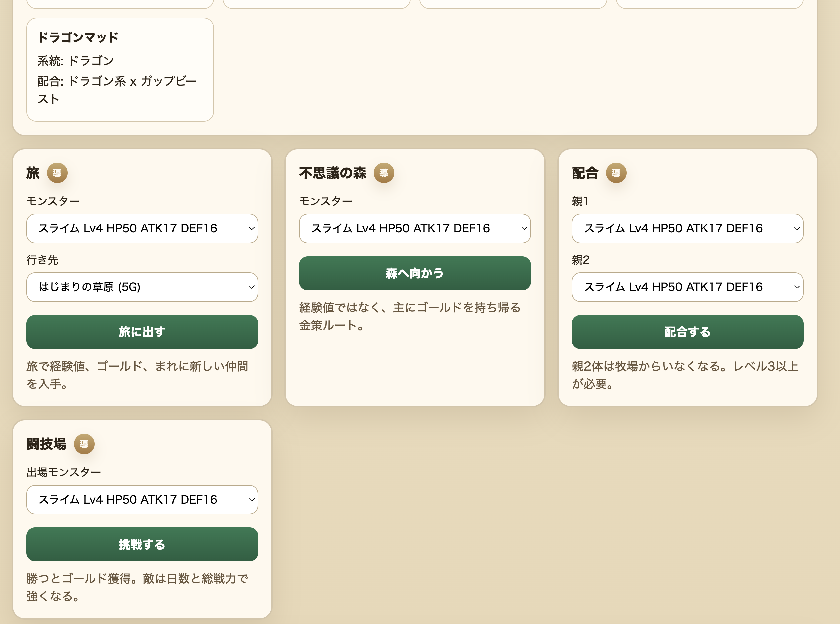Image resolution: width=840 pixels, height=624 pixels.
Task: Click the 挑戦する button
Action: [141, 545]
